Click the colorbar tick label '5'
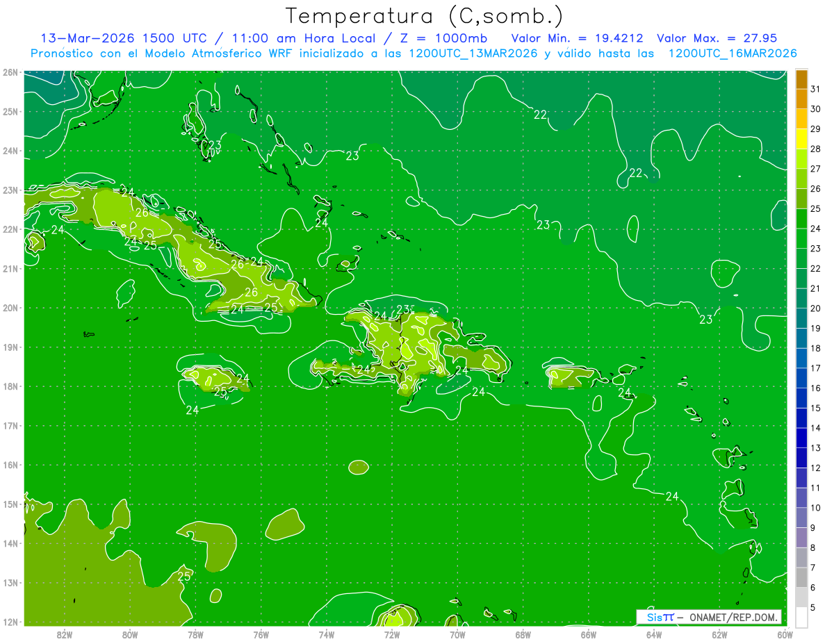The image size is (834, 644). pos(813,608)
